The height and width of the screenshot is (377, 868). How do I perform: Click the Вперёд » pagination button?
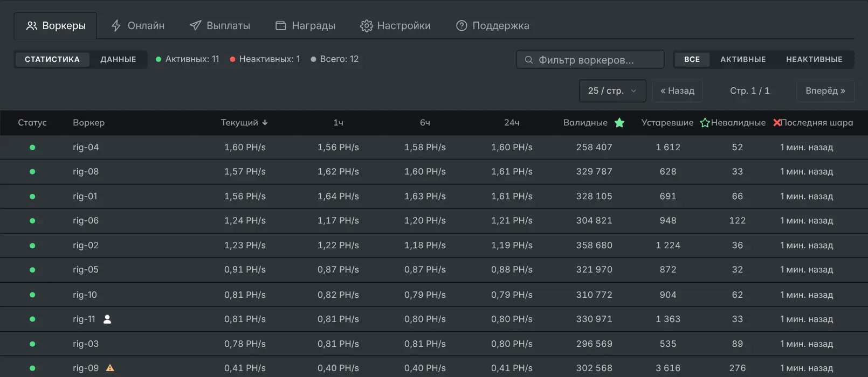(x=825, y=90)
